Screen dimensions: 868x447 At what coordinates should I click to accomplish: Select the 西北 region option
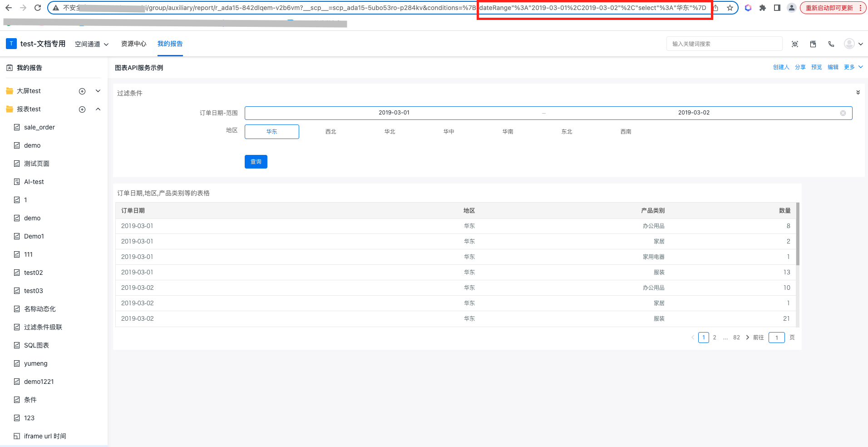pyautogui.click(x=331, y=132)
